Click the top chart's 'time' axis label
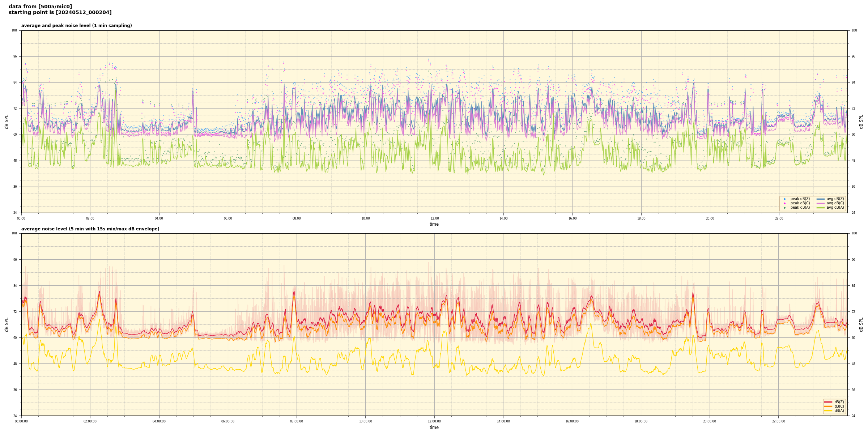Screen dimensions: 868x434 [x=434, y=224]
